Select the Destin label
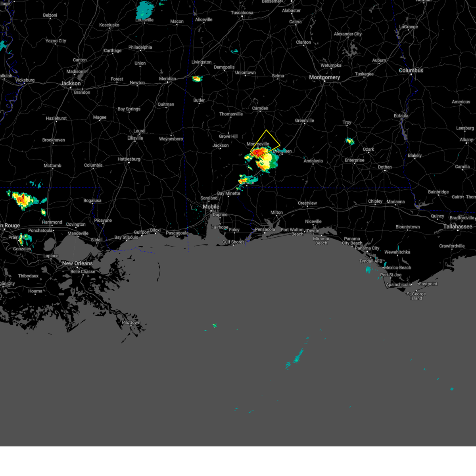The image size is (476, 476). click(313, 231)
